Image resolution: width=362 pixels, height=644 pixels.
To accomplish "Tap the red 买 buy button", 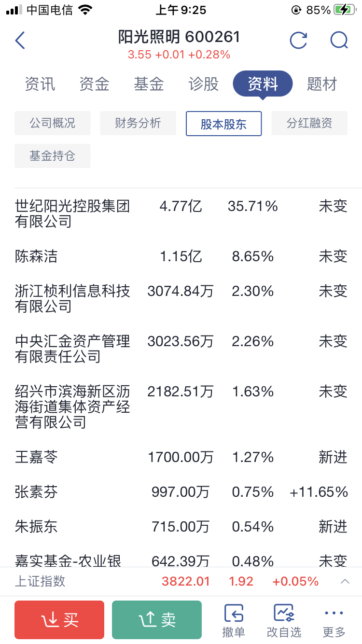I will pyautogui.click(x=59, y=620).
